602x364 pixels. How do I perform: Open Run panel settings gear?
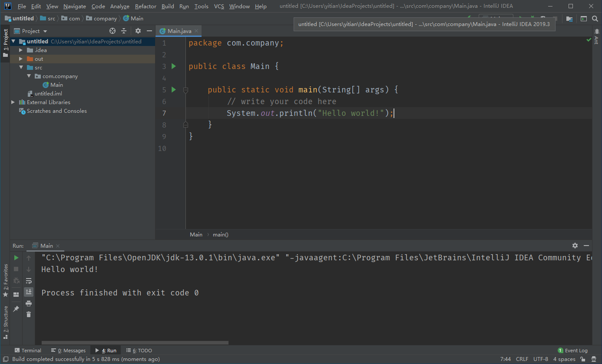tap(575, 246)
